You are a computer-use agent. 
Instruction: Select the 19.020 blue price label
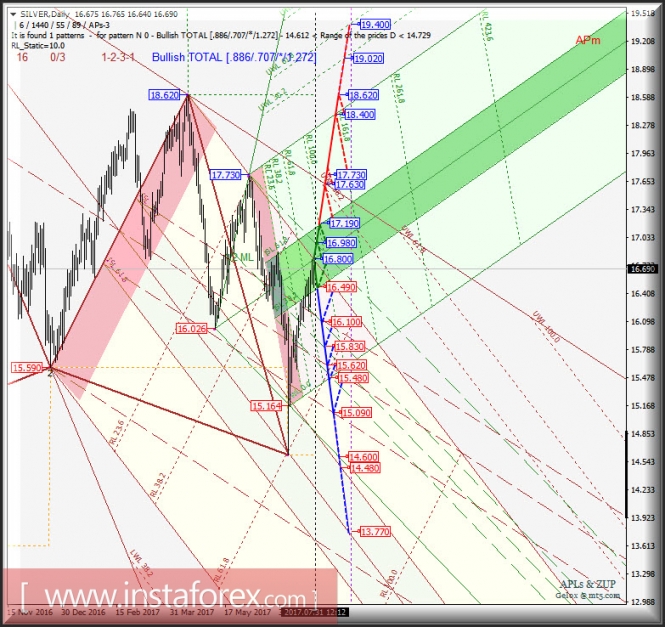click(368, 59)
